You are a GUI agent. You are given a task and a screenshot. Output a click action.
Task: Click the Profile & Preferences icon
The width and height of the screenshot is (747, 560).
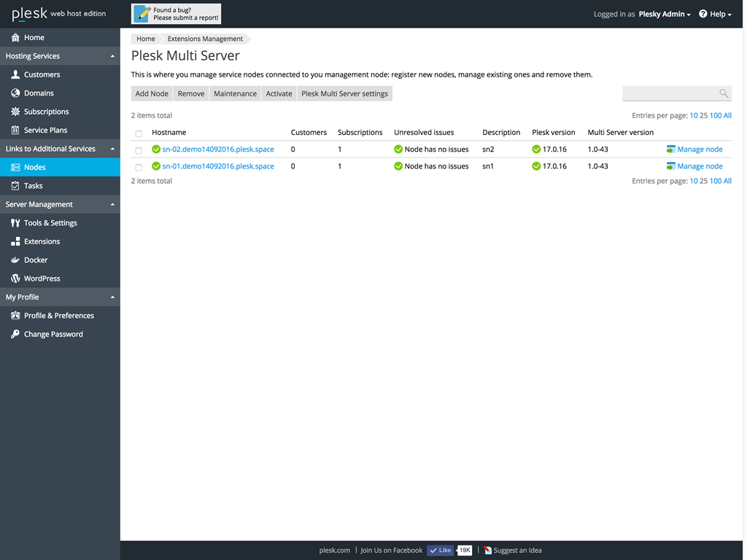[15, 315]
